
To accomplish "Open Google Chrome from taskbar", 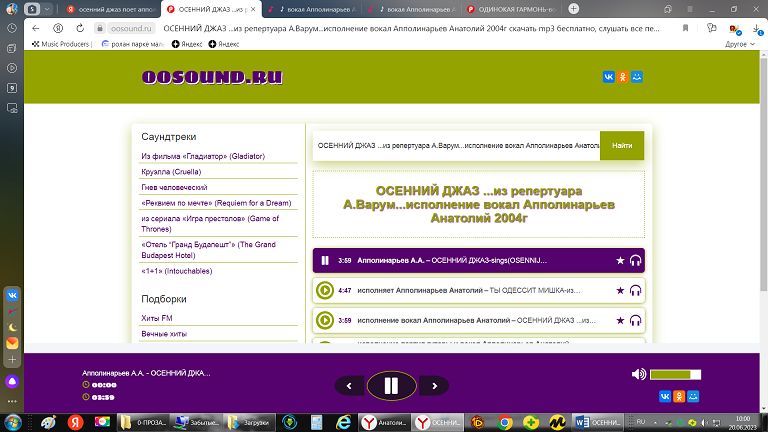I will pos(504,422).
